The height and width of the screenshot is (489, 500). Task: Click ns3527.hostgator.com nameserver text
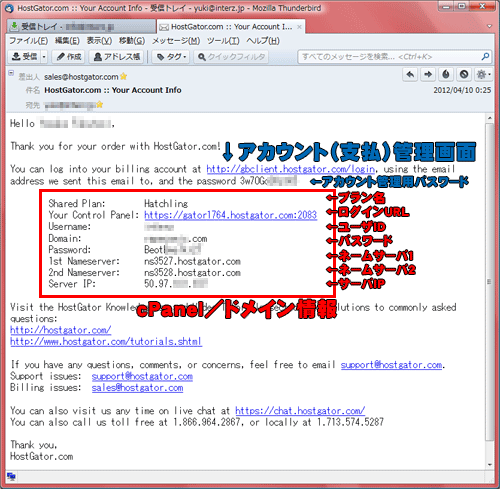[192, 261]
